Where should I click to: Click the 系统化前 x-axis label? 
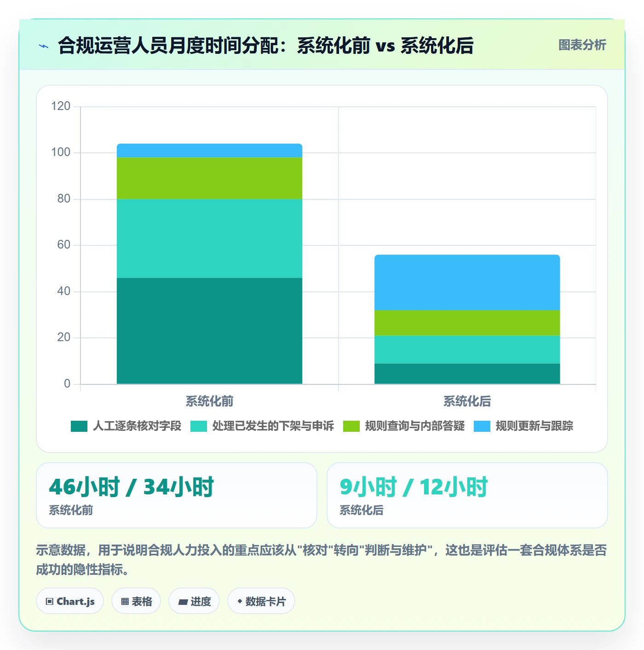(209, 401)
